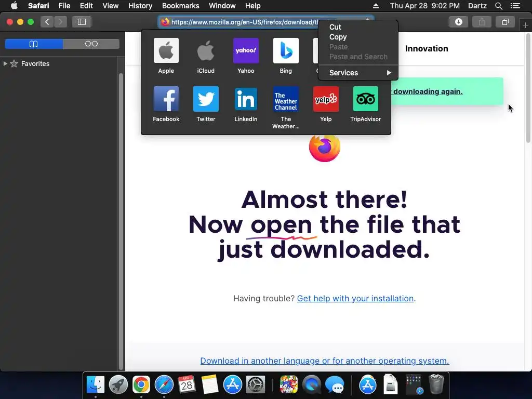Image resolution: width=532 pixels, height=399 pixels.
Task: Open the Apple logo menu
Action: tap(14, 6)
